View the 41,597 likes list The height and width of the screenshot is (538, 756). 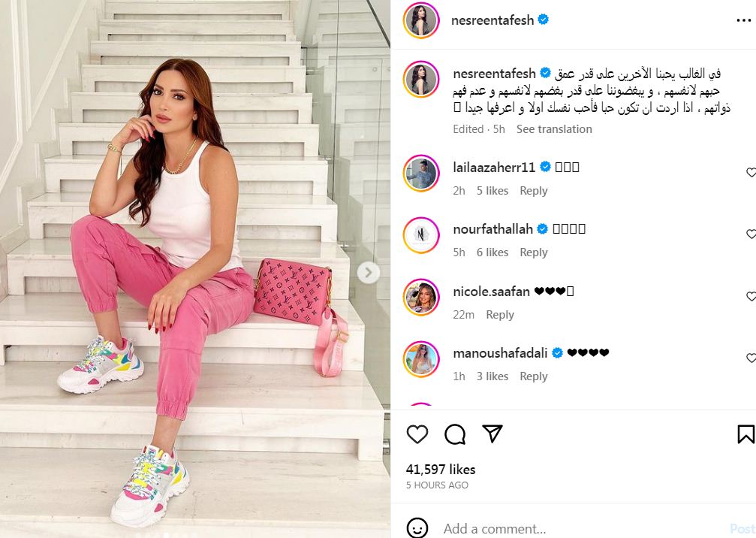(441, 470)
